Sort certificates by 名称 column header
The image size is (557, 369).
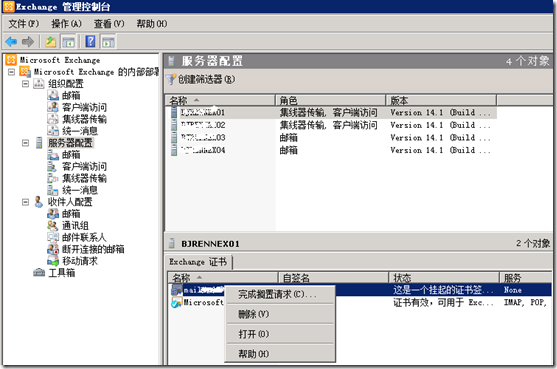tap(223, 278)
